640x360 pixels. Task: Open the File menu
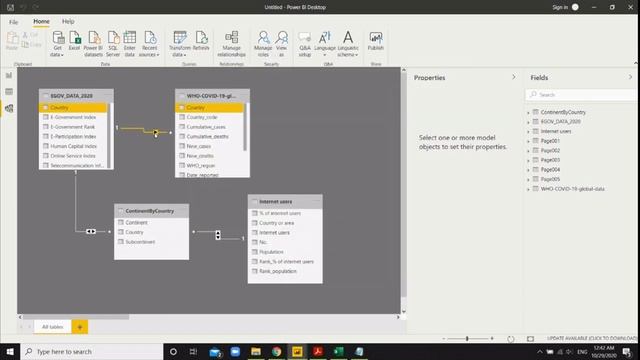(13, 22)
